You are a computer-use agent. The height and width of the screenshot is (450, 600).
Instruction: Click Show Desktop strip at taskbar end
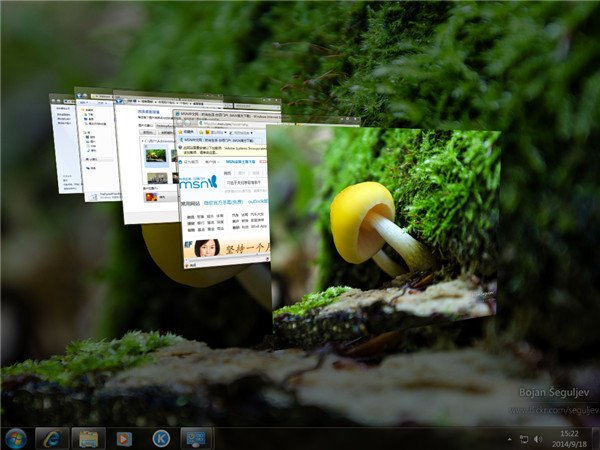pos(596,438)
